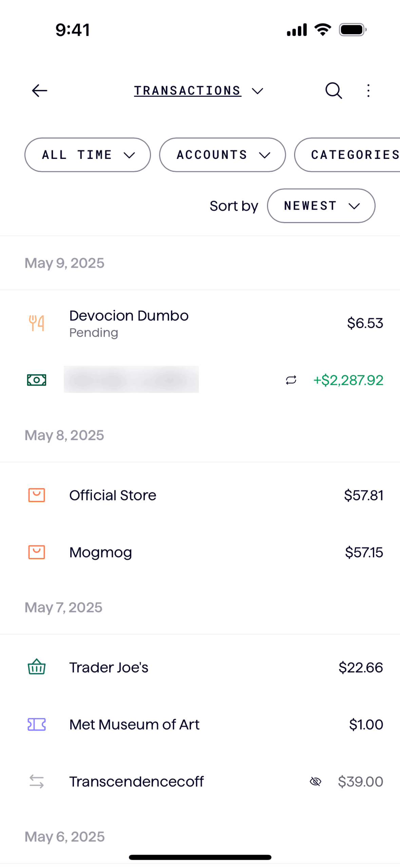Tap the shopping bag icon for Official Store
The width and height of the screenshot is (400, 868).
point(37,495)
